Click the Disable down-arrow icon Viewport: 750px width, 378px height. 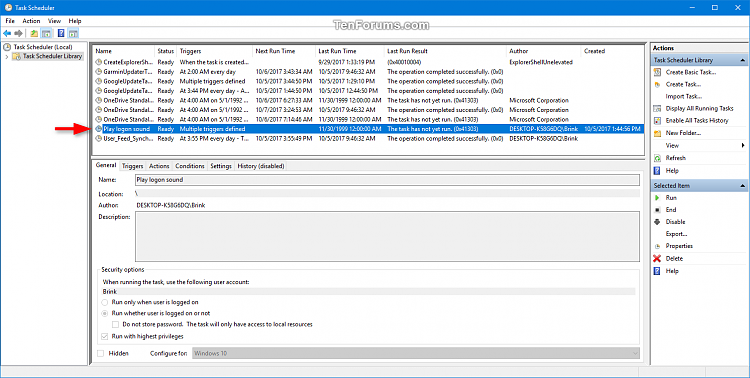pyautogui.click(x=657, y=222)
